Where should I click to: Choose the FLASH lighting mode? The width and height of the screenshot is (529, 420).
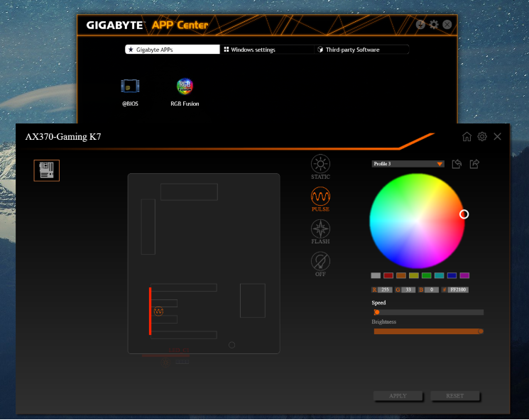[x=320, y=231]
